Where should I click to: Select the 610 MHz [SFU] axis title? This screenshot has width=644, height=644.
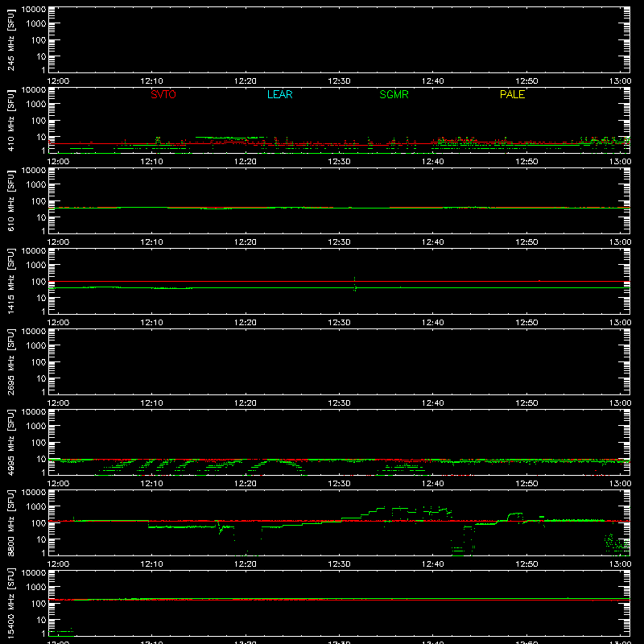coord(11,200)
